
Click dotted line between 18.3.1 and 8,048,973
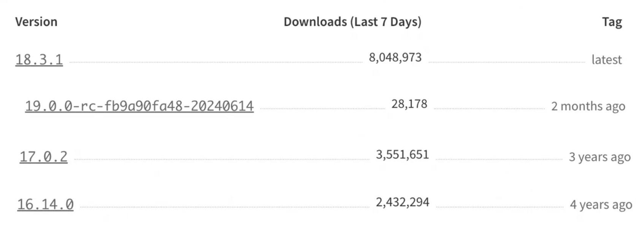tap(216, 62)
